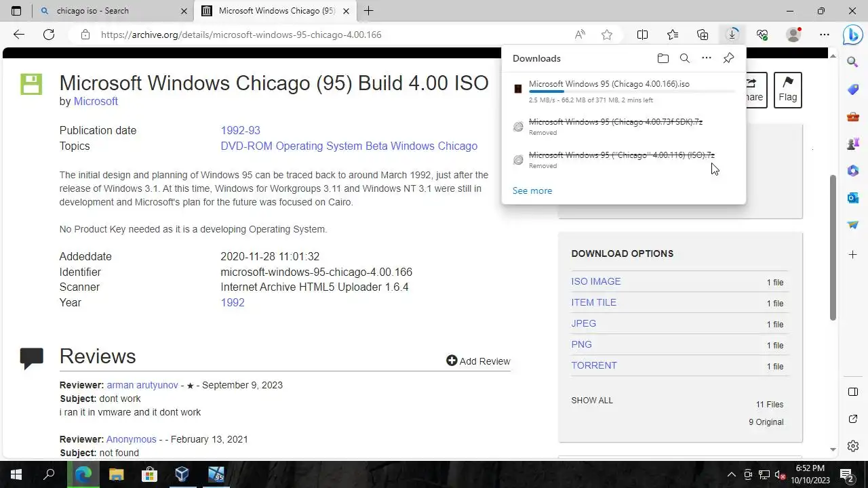This screenshot has height=488, width=868.
Task: Go back to the previous page
Action: click(19, 35)
